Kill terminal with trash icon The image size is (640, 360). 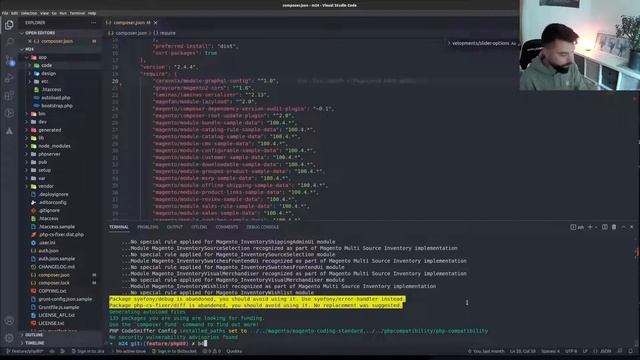pyautogui.click(x=614, y=227)
